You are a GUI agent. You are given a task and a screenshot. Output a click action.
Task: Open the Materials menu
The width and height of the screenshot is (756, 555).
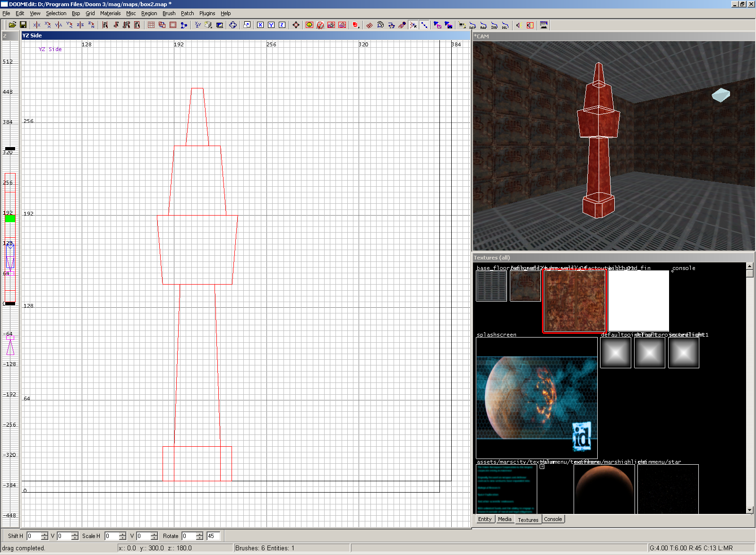click(x=110, y=13)
